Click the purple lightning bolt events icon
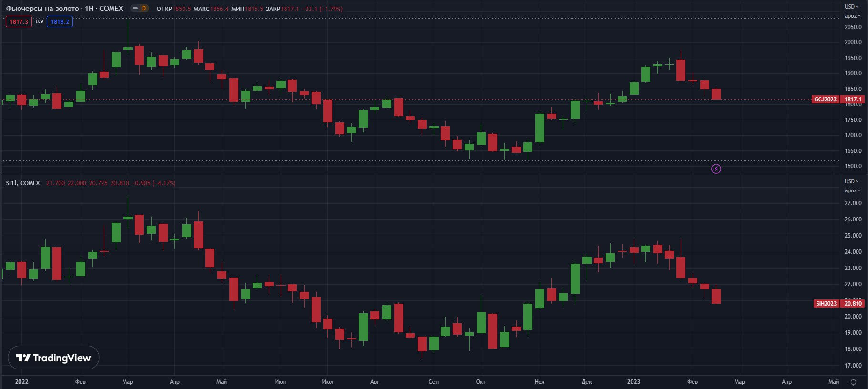The image size is (868, 389). (x=716, y=169)
